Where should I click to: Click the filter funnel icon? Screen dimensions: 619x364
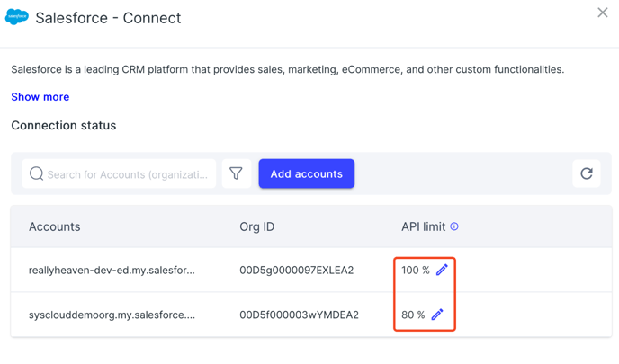236,173
